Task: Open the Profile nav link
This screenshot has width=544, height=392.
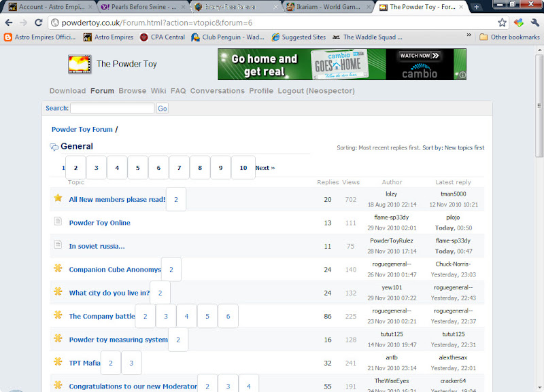Action: [x=261, y=91]
